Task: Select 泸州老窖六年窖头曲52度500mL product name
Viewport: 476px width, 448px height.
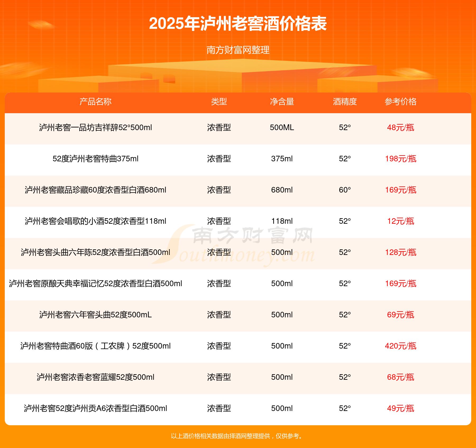Action: coord(95,315)
